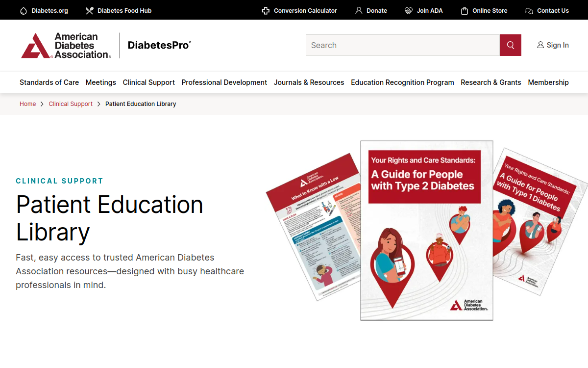Focus the Search input field

tap(403, 45)
